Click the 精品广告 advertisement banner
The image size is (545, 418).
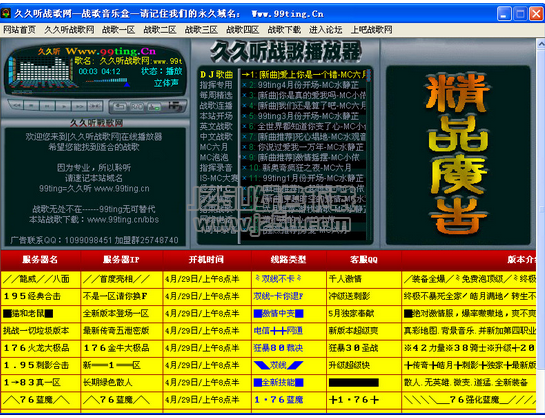458,155
